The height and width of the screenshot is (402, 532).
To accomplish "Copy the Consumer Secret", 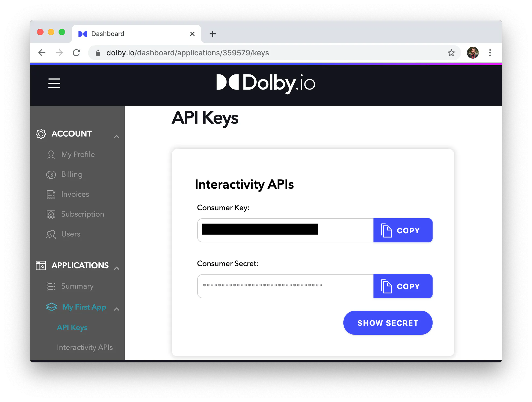I will point(403,286).
